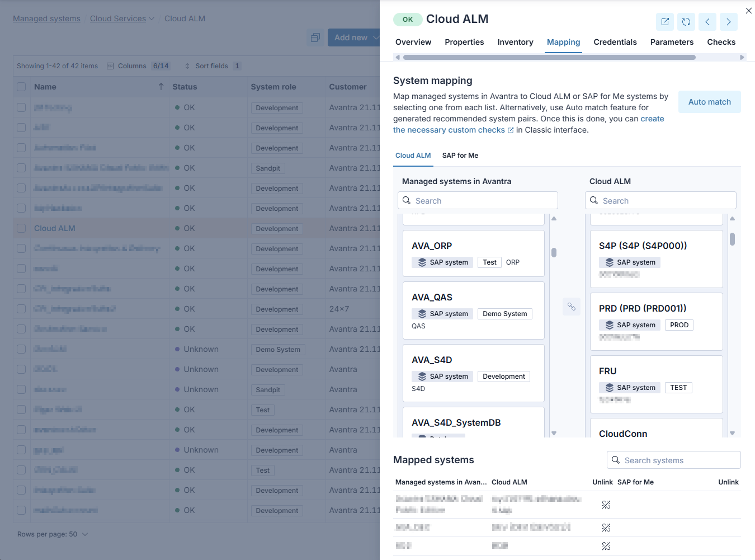Viewport: 755px width, 560px height.
Task: Check the first table row checkbox
Action: [21, 107]
